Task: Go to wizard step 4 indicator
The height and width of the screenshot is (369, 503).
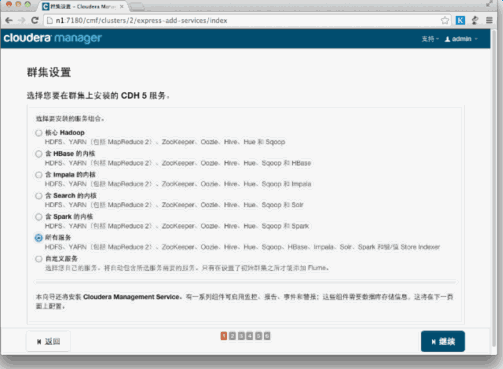Action: click(250, 336)
